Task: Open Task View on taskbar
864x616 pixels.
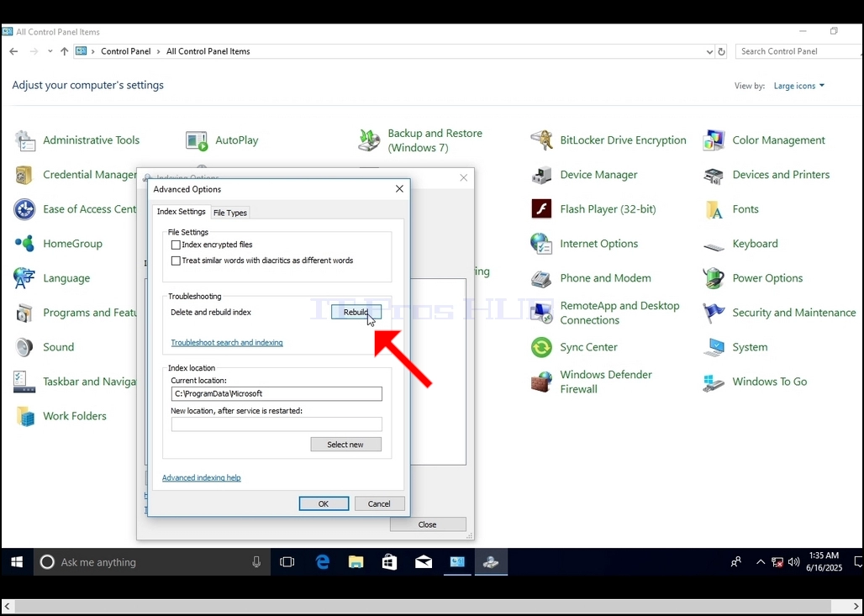Action: click(287, 562)
